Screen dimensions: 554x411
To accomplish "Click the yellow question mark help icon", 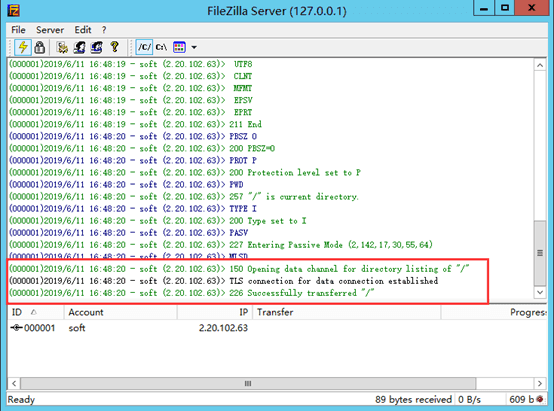I will [x=114, y=47].
